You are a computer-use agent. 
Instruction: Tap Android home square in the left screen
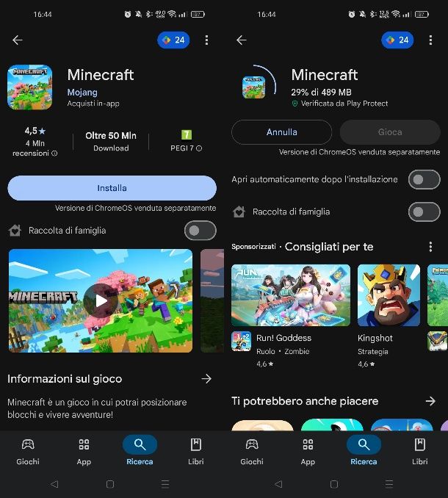[110, 484]
